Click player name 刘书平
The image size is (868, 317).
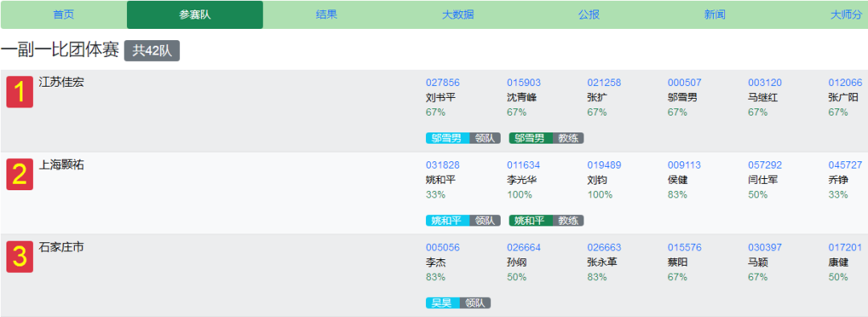tap(440, 98)
